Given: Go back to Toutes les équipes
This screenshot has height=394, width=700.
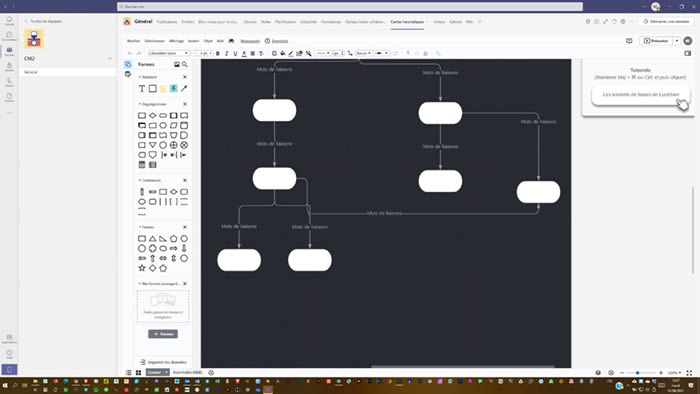Looking at the screenshot, I should [43, 21].
